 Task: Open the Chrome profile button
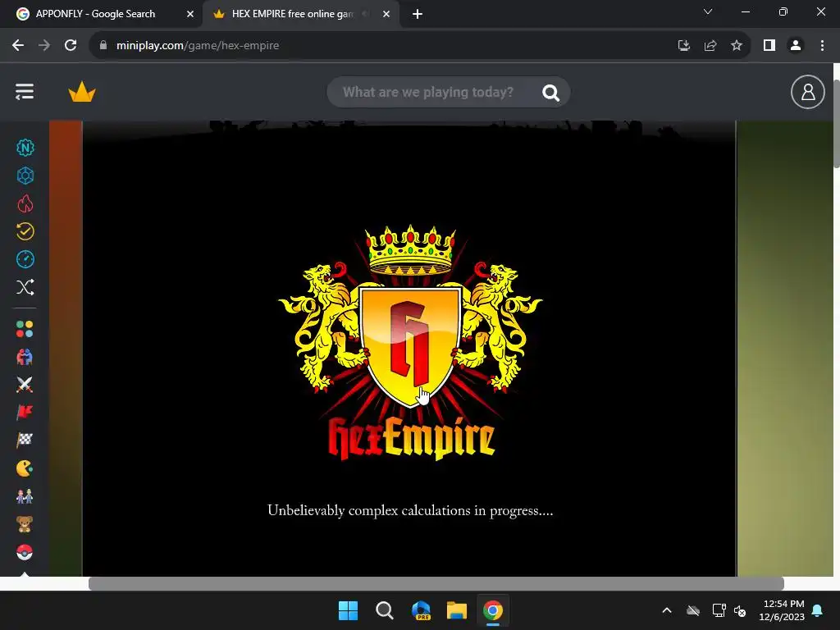(x=796, y=46)
